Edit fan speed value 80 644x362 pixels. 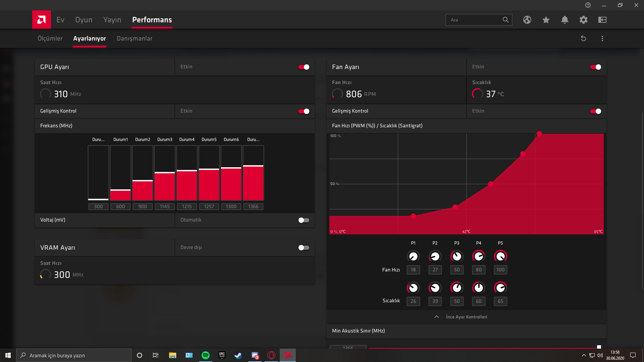[x=479, y=269]
